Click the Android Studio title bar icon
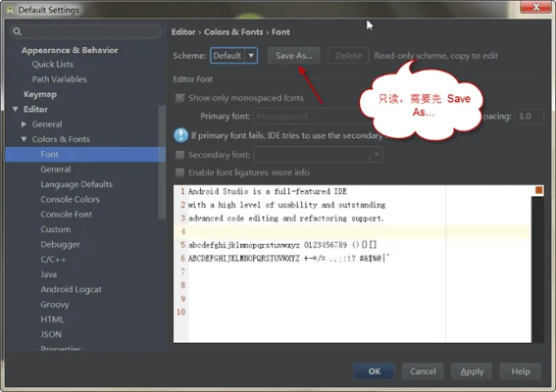Screen dimensions: 556x392 10,10
